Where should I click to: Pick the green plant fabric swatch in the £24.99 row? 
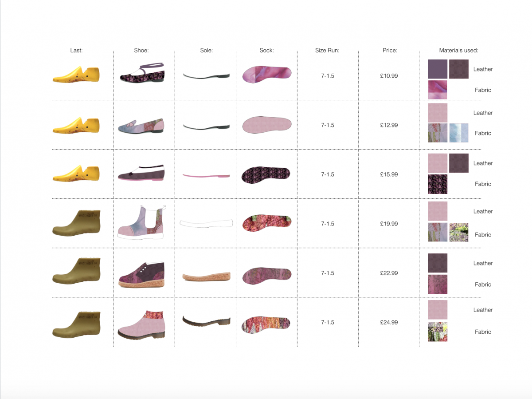point(438,332)
